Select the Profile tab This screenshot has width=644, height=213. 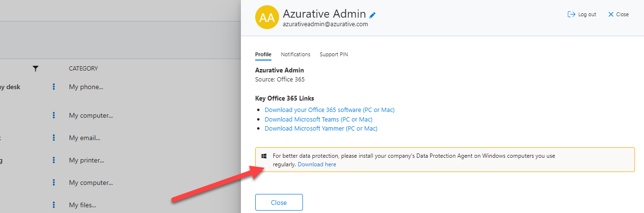click(x=263, y=54)
